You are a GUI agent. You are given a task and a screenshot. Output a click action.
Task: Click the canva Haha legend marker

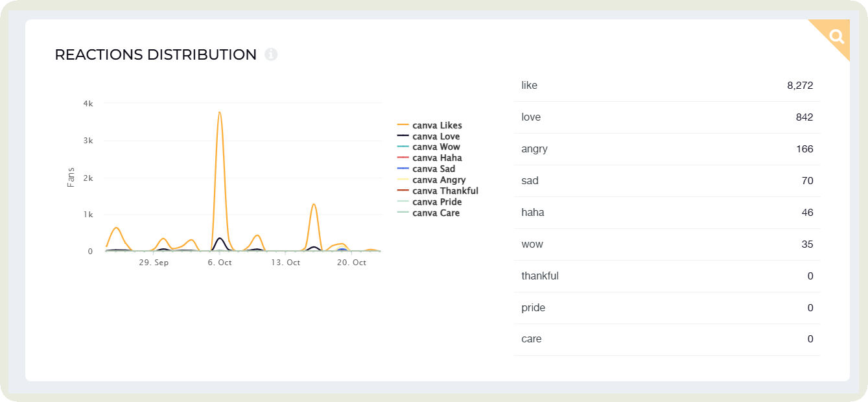click(402, 158)
